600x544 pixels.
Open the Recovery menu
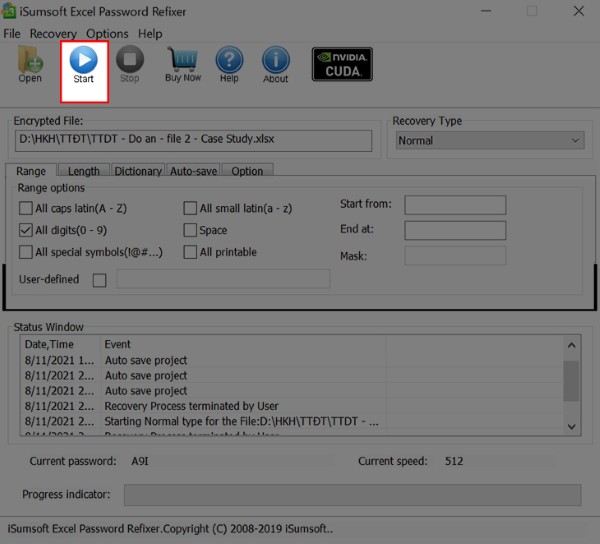coord(53,33)
